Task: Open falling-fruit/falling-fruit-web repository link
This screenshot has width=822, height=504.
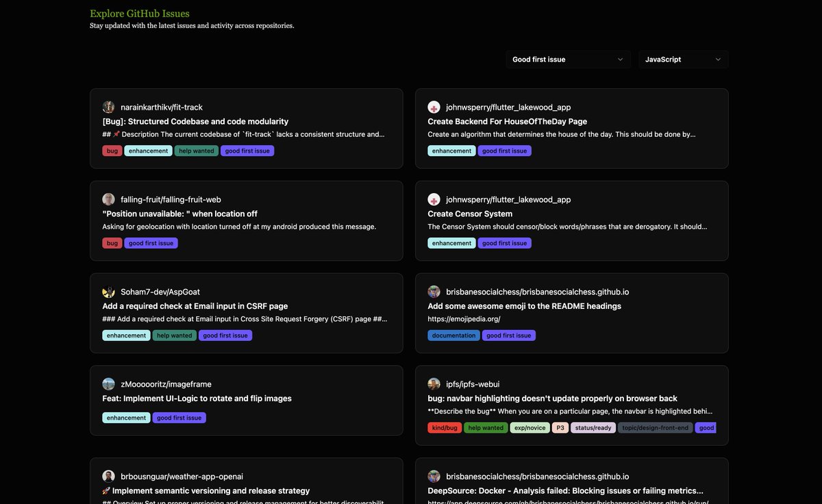Action: tap(171, 200)
